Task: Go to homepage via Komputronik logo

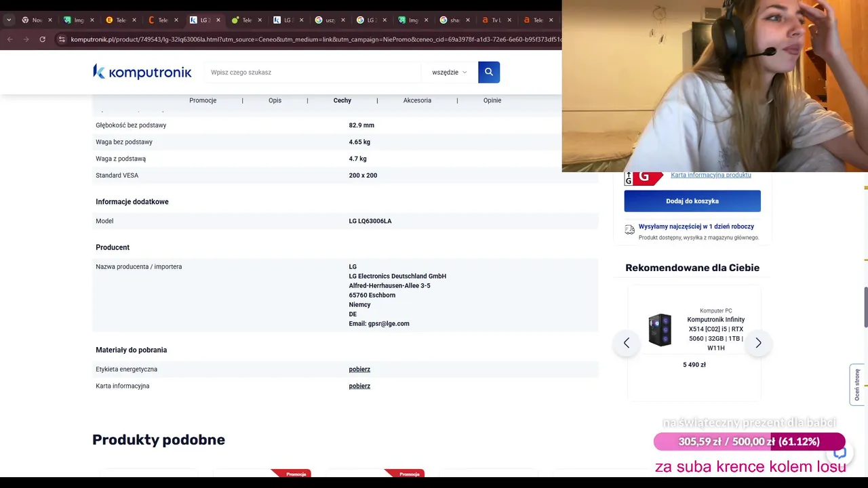Action: (x=142, y=72)
